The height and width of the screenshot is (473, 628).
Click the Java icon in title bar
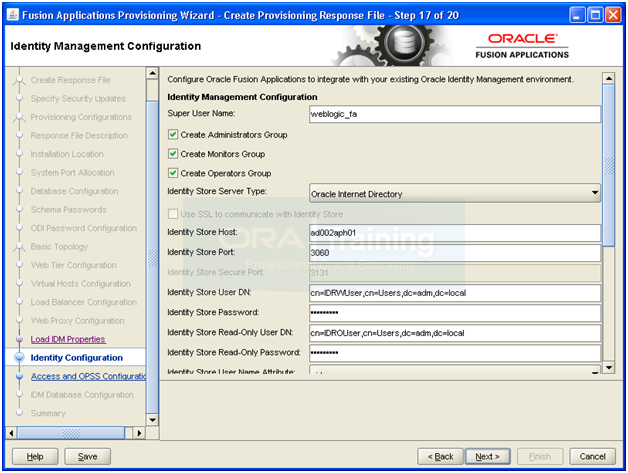coord(13,15)
